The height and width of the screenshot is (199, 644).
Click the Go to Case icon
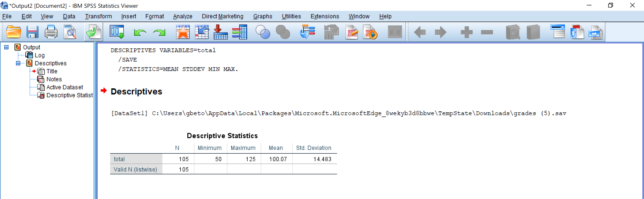(x=202, y=32)
